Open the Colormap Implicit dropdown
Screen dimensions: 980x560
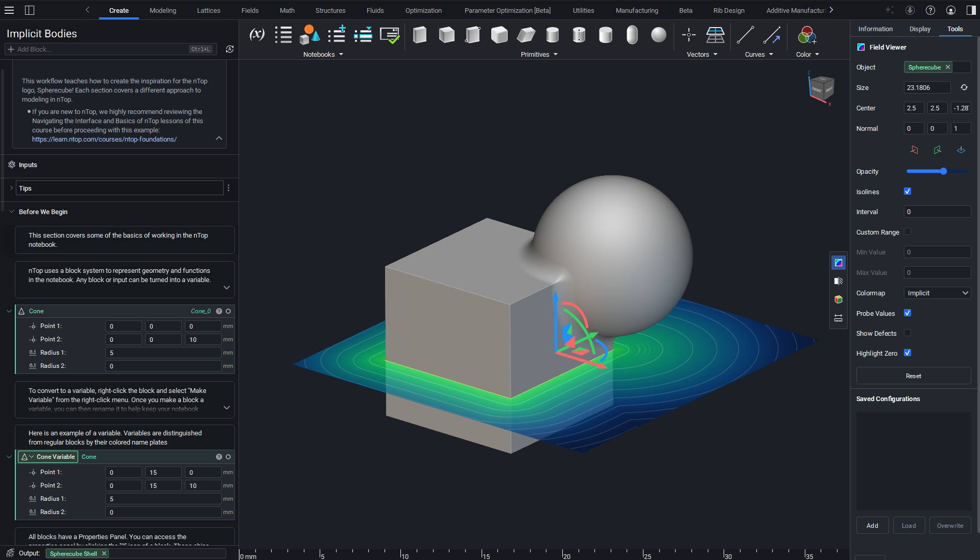click(x=938, y=293)
